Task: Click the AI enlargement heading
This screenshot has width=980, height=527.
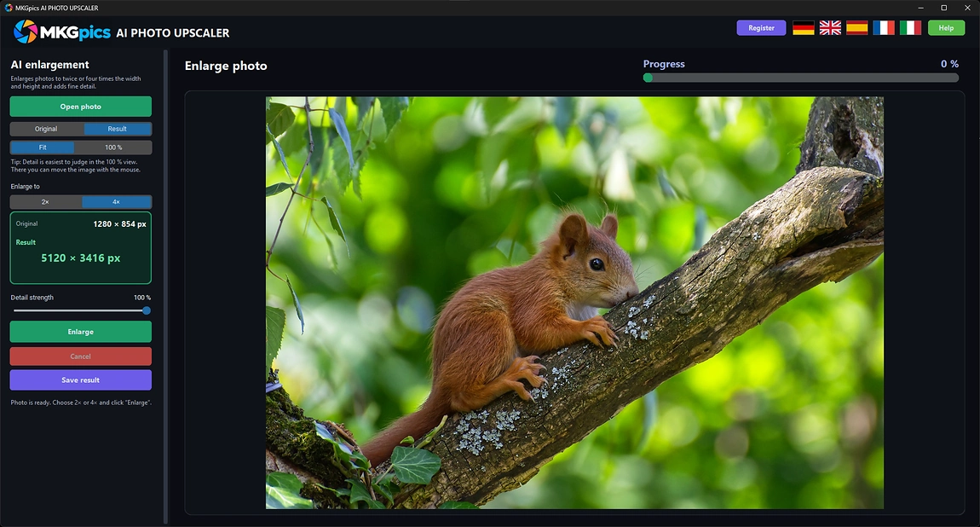Action: (50, 65)
